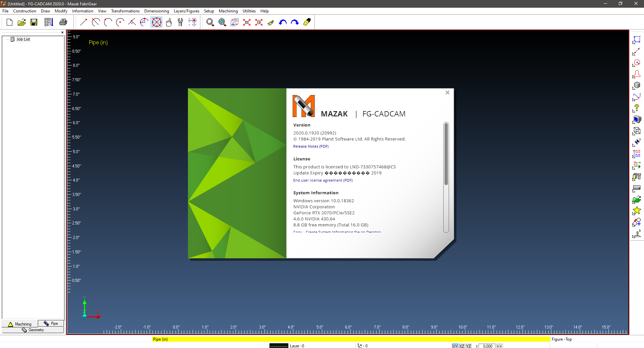The height and width of the screenshot is (348, 644).
Task: Click the green folder icon in right toolbar
Action: (636, 200)
